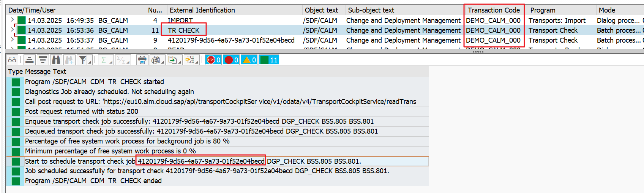
Task: Expand the 16:49:35 IMPORT log entry
Action: click(x=12, y=19)
